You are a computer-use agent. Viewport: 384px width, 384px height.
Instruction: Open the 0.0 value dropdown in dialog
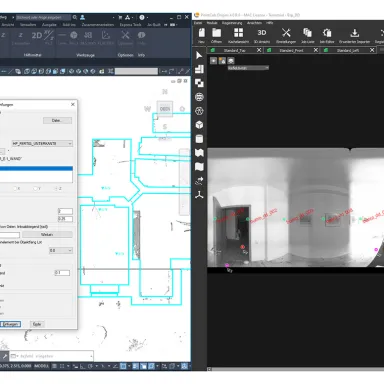61,250
